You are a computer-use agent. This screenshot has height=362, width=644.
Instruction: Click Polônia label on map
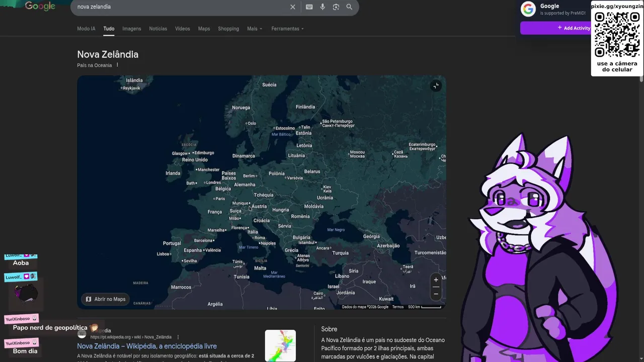point(276,173)
